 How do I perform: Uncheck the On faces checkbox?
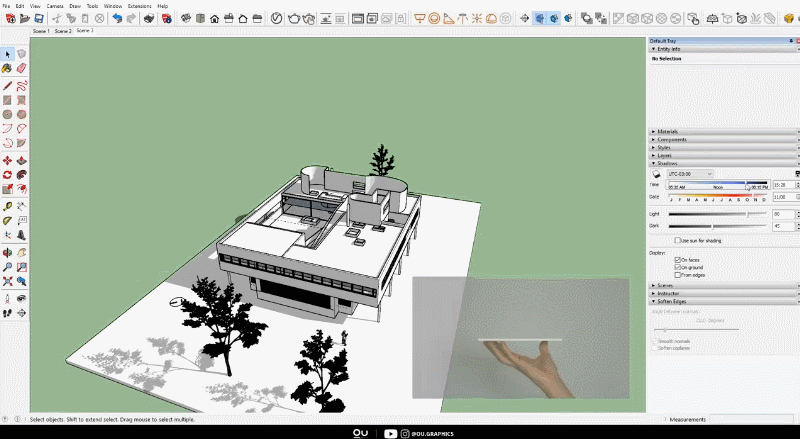[678, 260]
